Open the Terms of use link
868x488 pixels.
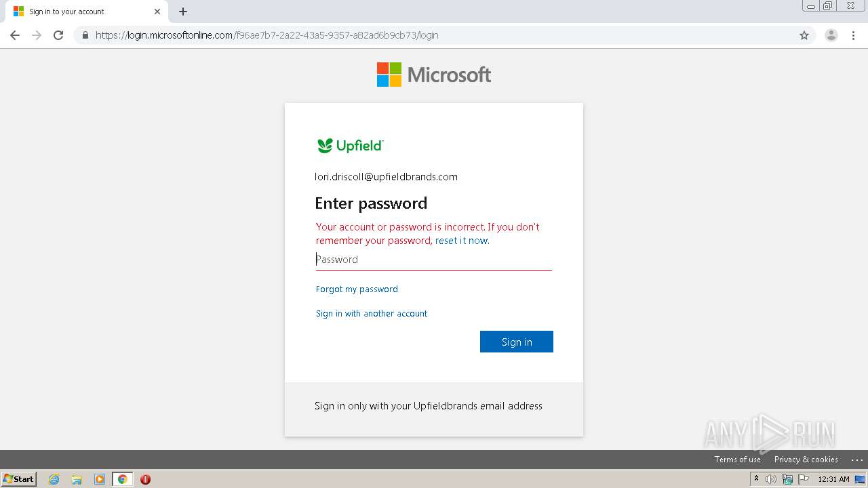pos(737,460)
